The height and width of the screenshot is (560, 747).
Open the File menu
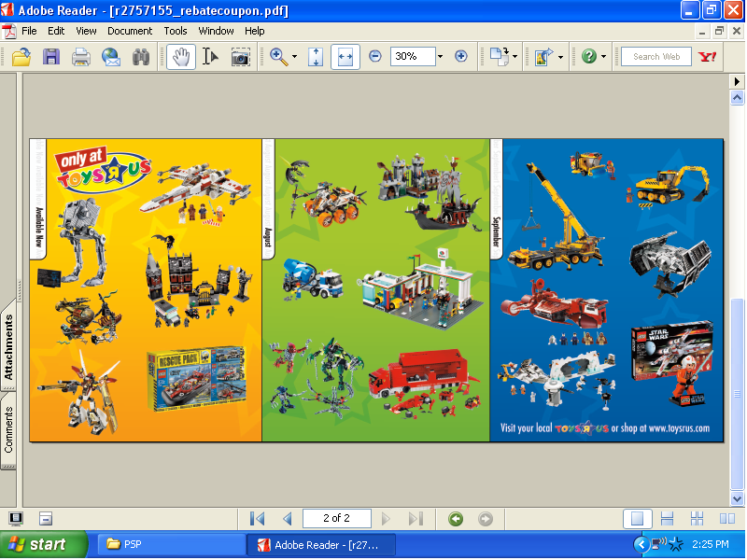click(29, 31)
